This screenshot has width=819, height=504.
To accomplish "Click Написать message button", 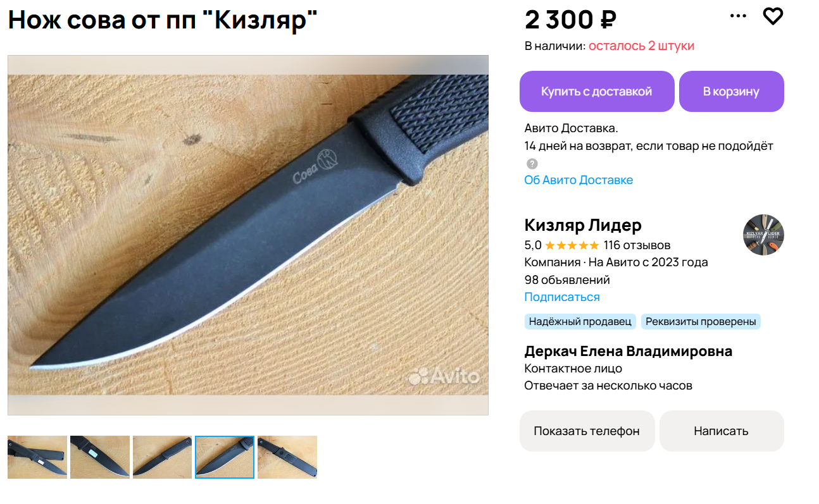I will pyautogui.click(x=722, y=431).
